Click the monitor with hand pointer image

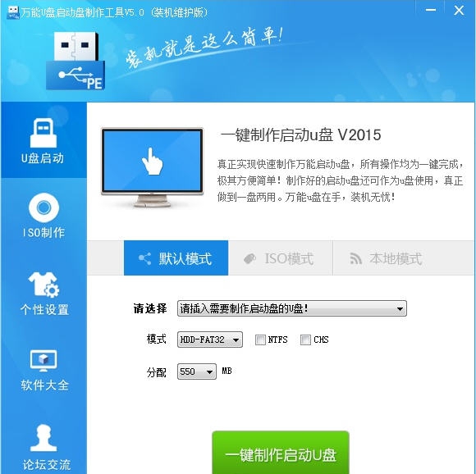click(152, 167)
